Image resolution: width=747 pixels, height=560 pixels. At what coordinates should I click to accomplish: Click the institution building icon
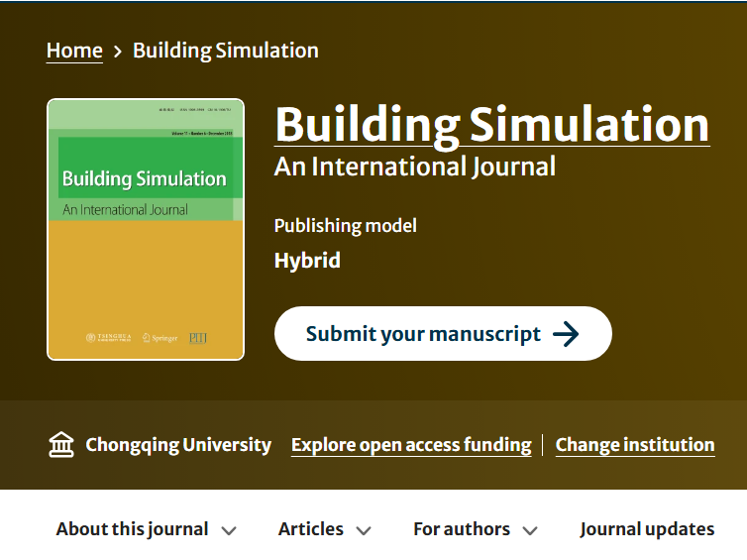point(61,444)
